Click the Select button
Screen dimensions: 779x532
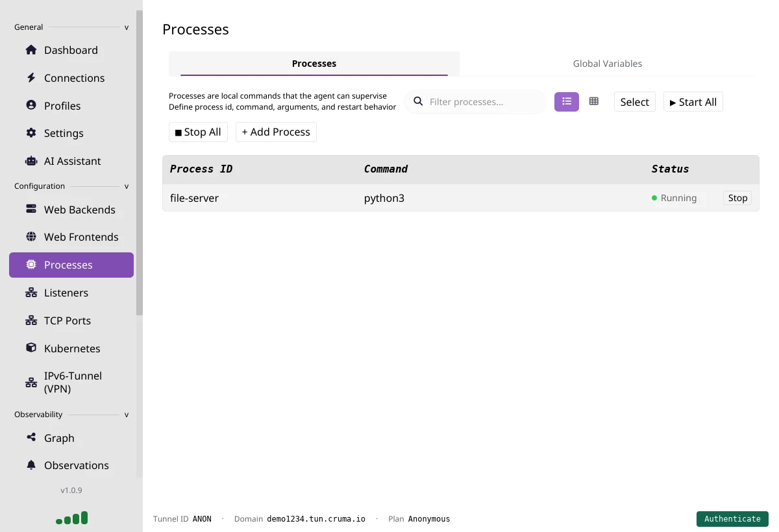(x=635, y=102)
